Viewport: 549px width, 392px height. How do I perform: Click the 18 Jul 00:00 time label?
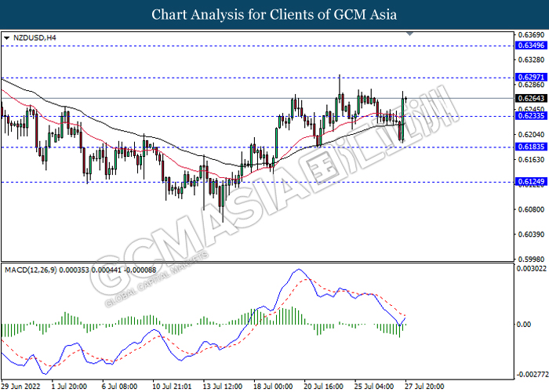click(x=273, y=387)
